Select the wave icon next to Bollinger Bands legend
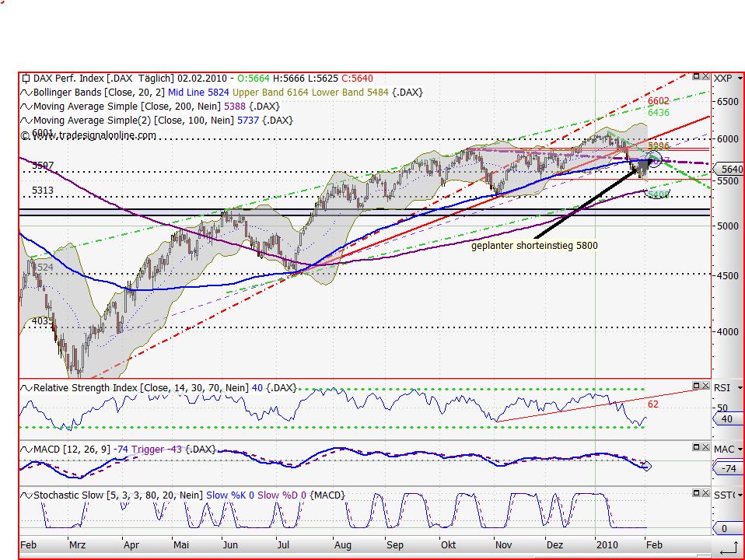745x560 pixels. click(x=25, y=92)
